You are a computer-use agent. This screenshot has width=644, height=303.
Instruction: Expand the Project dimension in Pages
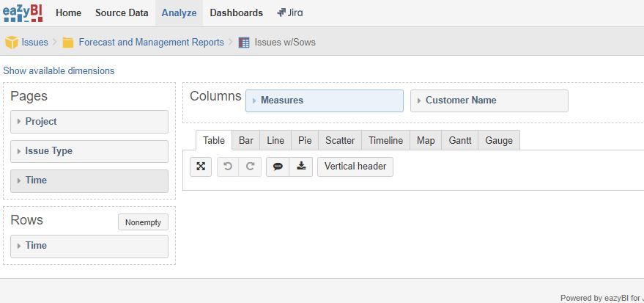(89, 122)
